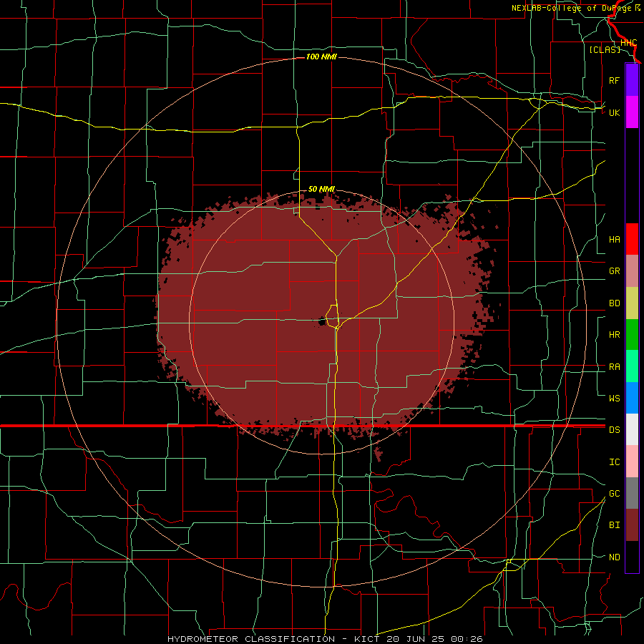644x644 pixels.
Task: Click the 100 NMI range ring label
Action: point(321,57)
